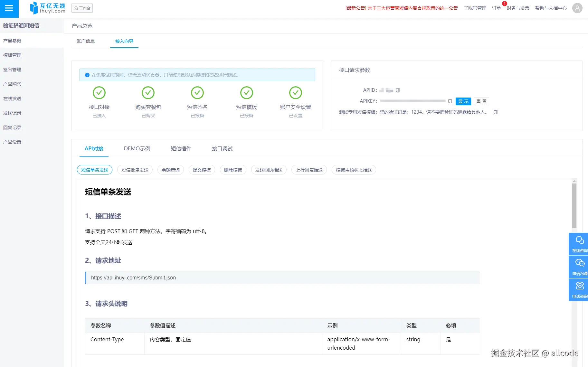588x367 pixels.
Task: Click the 接口对接 checkmark icon
Action: pyautogui.click(x=99, y=93)
